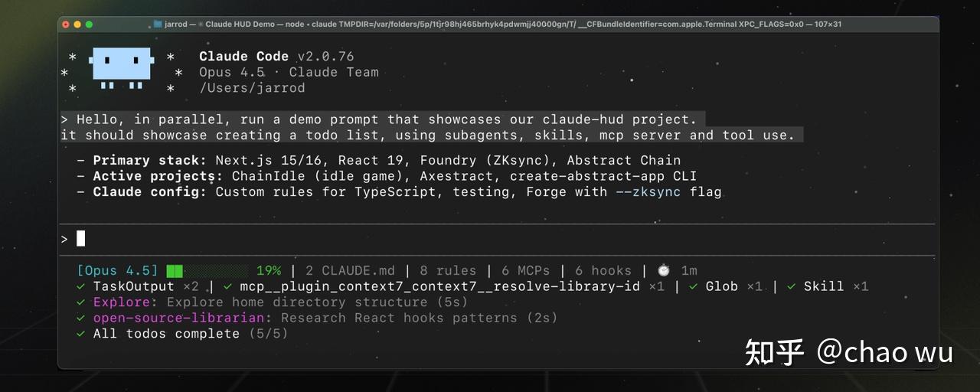
Task: Click the Opus 4.5 · Claude Team line
Action: coord(289,72)
